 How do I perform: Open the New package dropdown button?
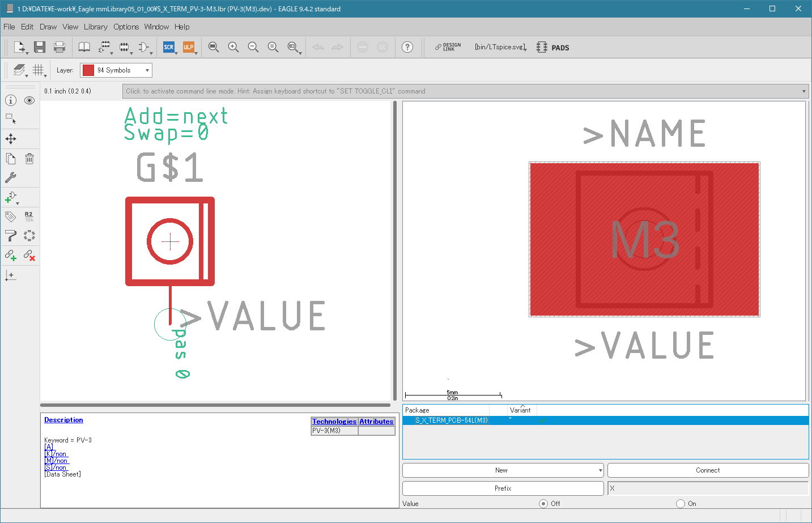(503, 470)
